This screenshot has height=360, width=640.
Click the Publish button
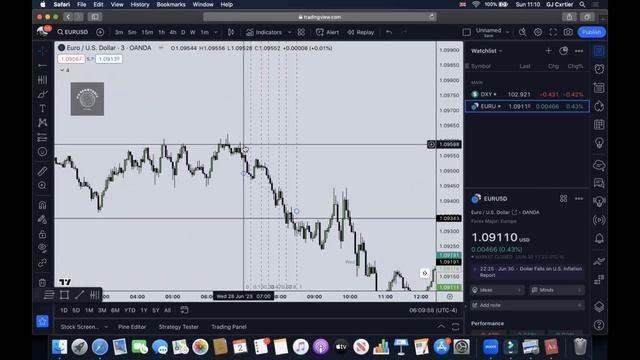(x=591, y=32)
